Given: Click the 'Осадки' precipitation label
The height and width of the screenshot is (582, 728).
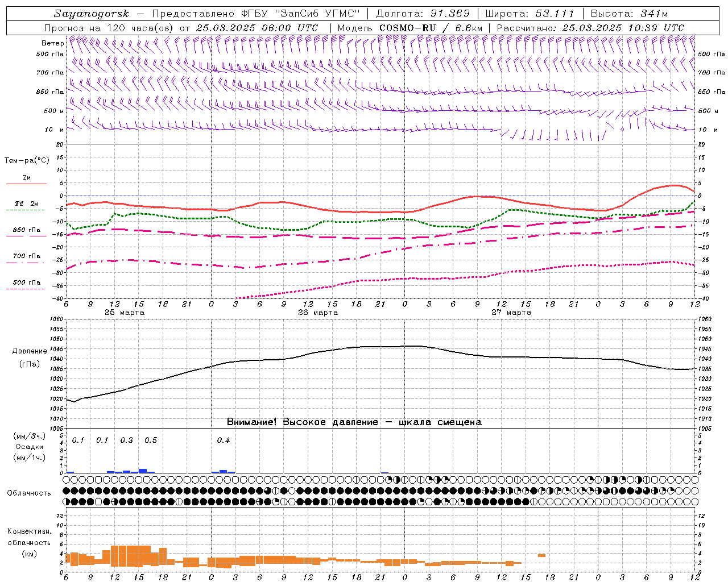Looking at the screenshot, I should pos(30,447).
